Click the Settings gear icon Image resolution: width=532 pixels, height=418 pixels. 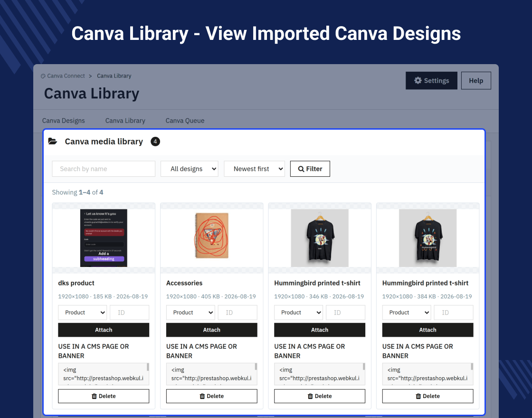[418, 80]
